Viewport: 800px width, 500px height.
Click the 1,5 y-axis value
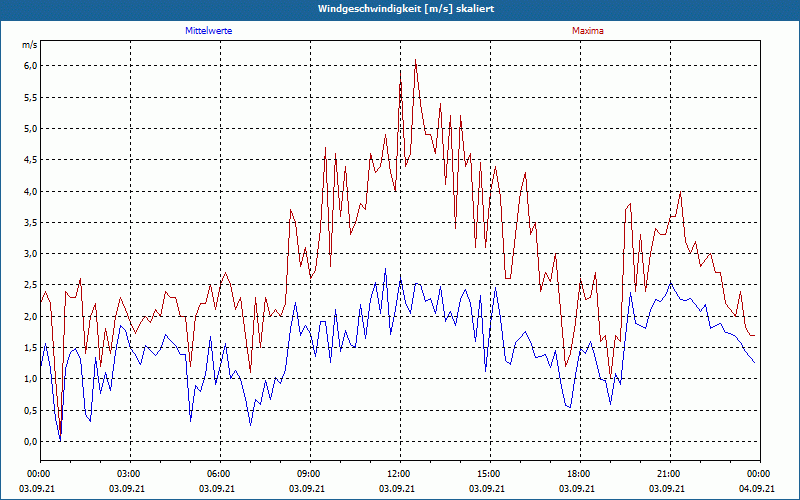(31, 347)
